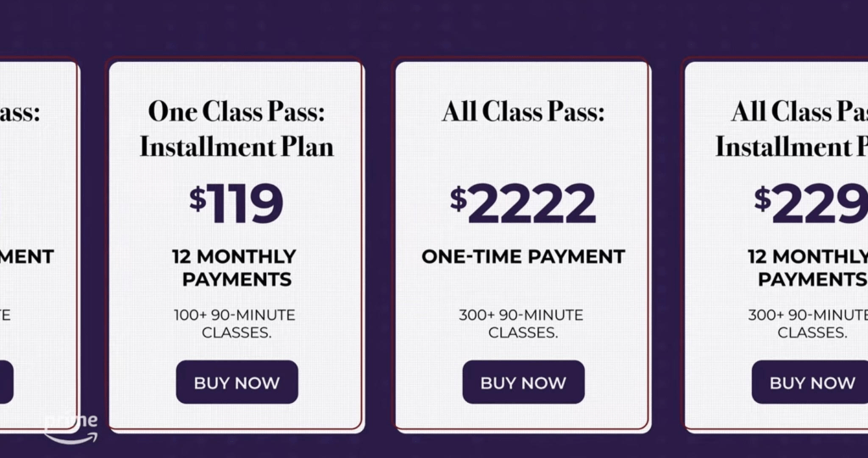Click the cut-off payment label on the left-edge card
The image size is (868, 458).
tap(25, 256)
